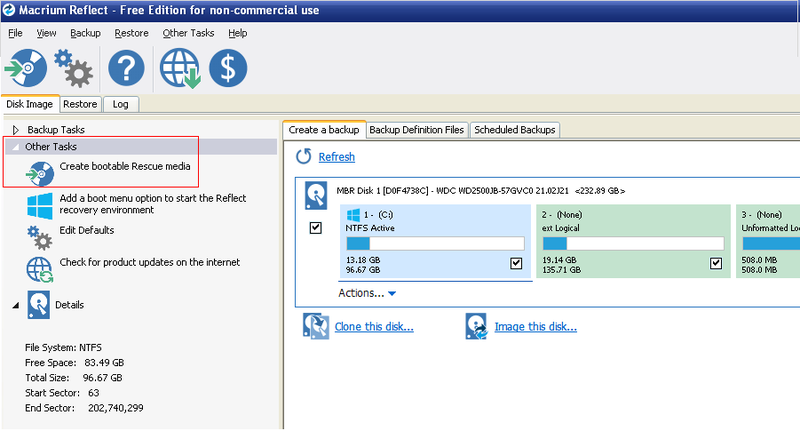Click the Create bootable Rescue media icon

pos(40,171)
